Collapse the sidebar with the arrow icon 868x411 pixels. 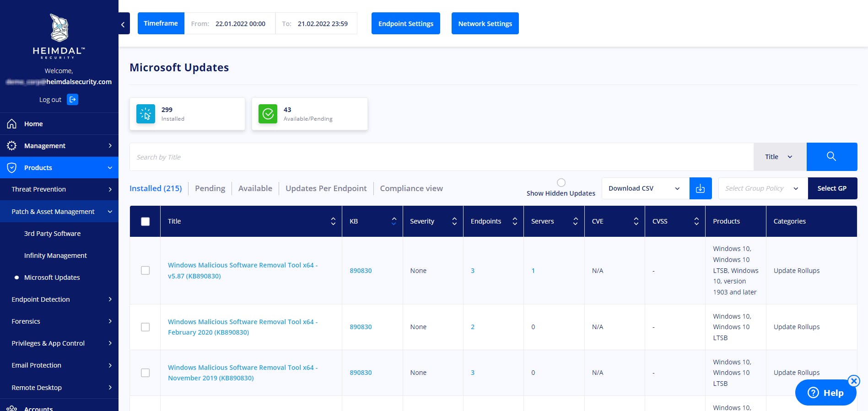[x=123, y=24]
